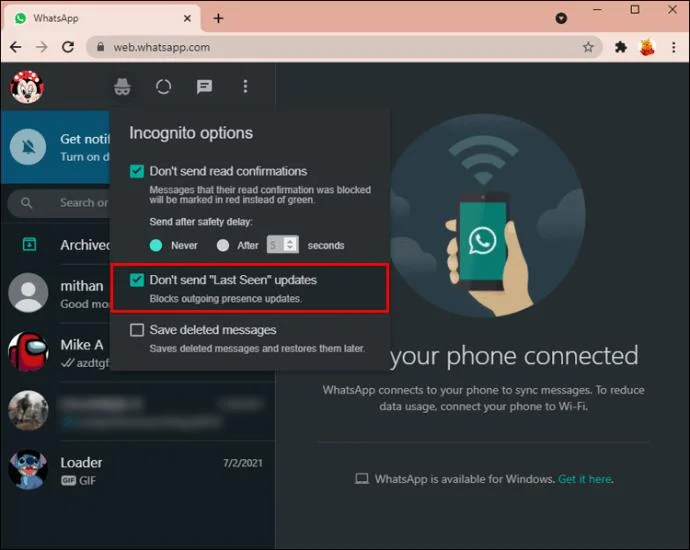Screen dimensions: 690x550
Task: Open a new browser tab with plus icon
Action: 218,18
